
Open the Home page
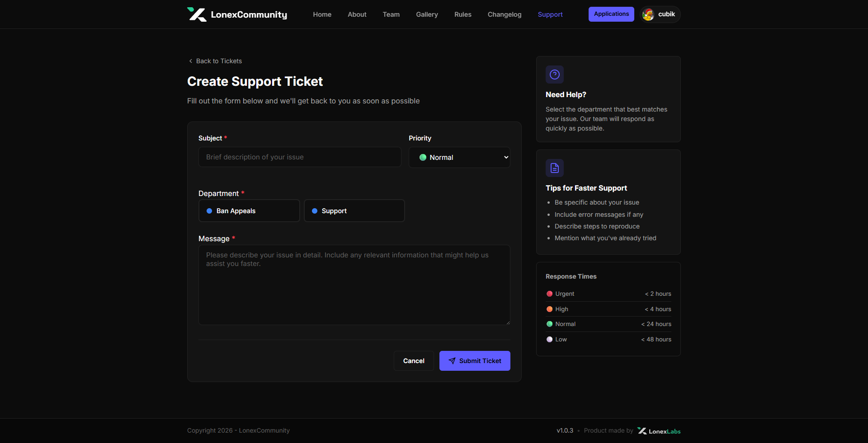[x=322, y=14]
